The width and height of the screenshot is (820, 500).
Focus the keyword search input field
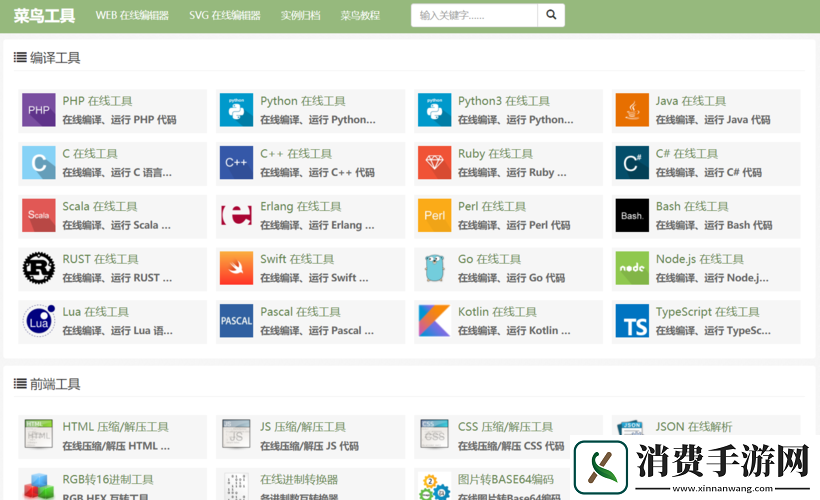[x=474, y=15]
